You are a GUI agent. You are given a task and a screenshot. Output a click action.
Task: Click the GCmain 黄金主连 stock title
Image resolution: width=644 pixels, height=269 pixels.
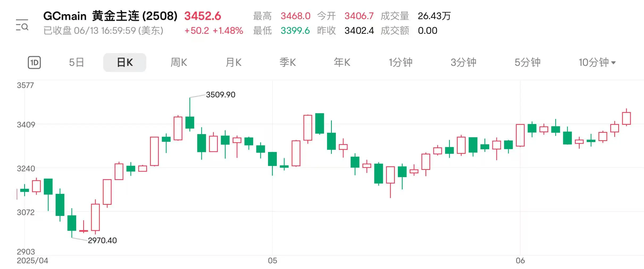tap(110, 16)
